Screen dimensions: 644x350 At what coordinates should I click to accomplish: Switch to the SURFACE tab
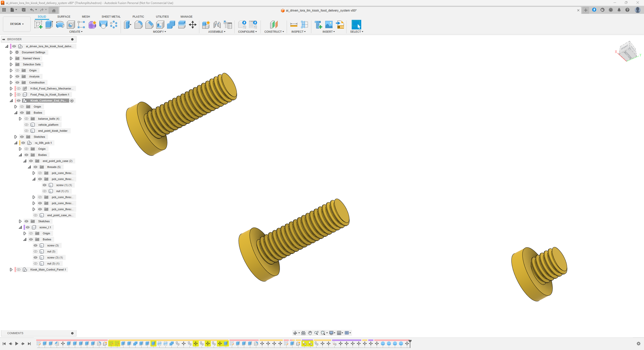coord(64,17)
